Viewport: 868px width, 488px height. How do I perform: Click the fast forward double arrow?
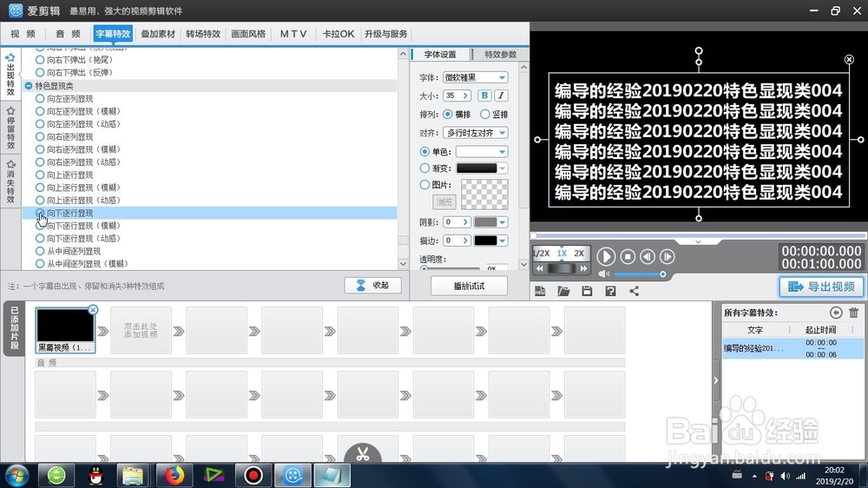[x=583, y=268]
